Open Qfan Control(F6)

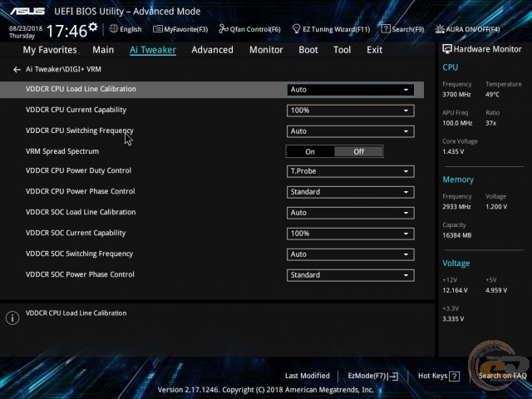pos(249,29)
